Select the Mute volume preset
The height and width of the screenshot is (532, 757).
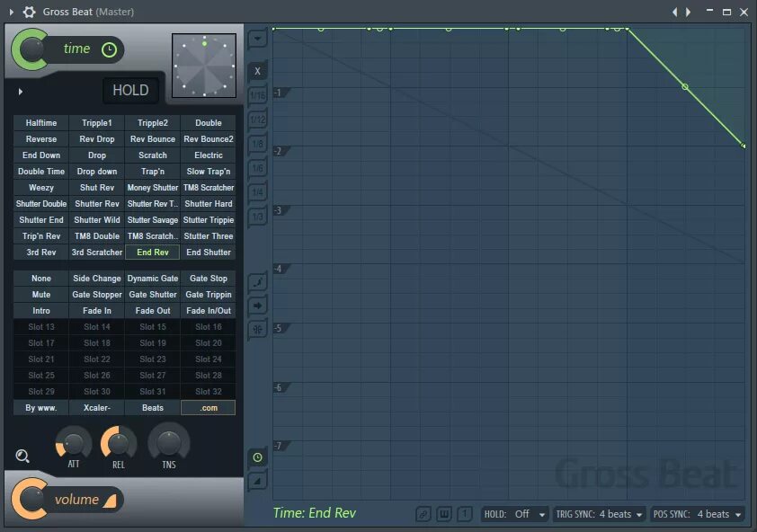(x=41, y=295)
